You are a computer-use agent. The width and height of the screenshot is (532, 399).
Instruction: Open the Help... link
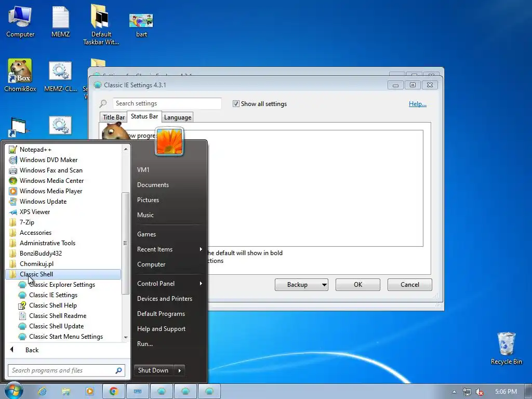point(417,104)
